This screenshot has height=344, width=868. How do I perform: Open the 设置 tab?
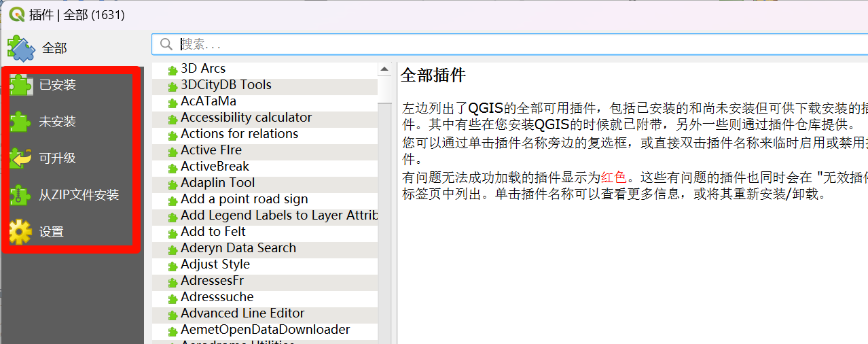tap(72, 232)
